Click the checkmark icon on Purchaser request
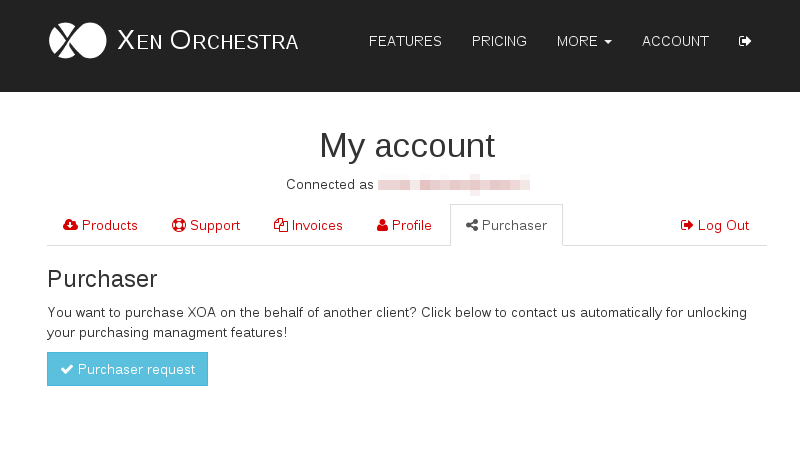The width and height of the screenshot is (800, 473). pyautogui.click(x=67, y=369)
